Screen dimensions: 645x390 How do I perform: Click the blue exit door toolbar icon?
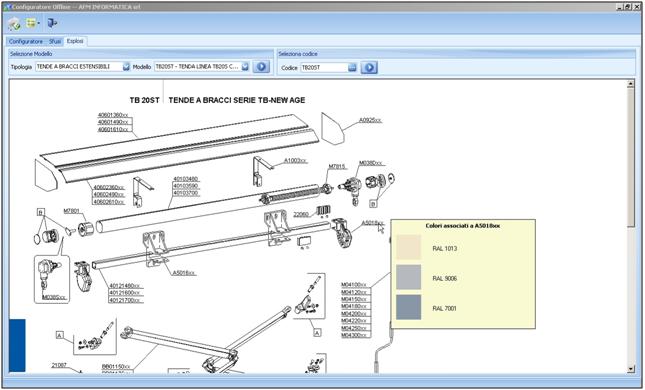52,23
